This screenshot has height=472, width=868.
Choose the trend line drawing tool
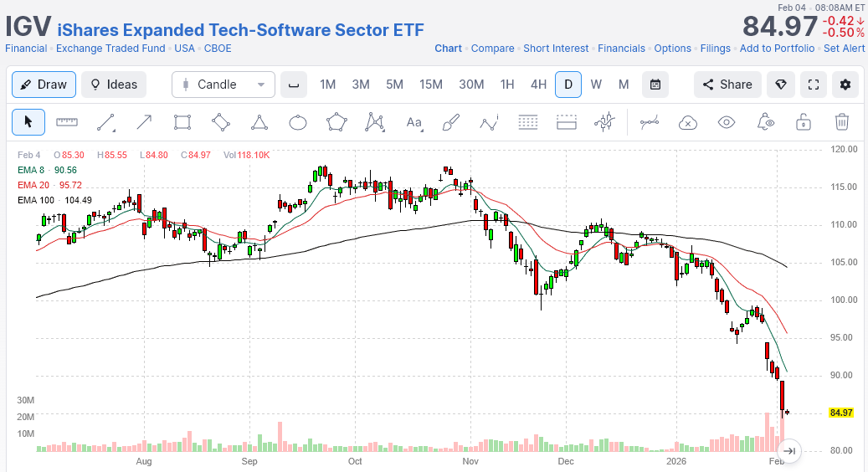point(105,122)
